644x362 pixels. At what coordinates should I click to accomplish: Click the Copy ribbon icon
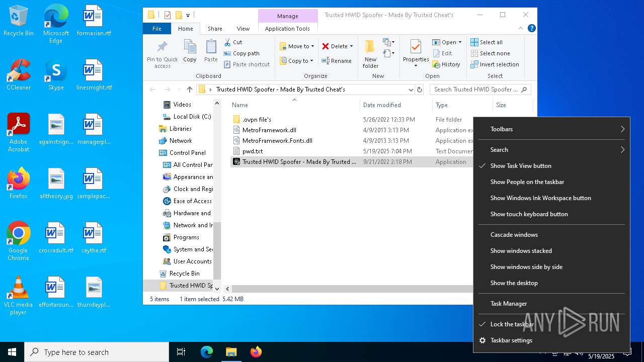click(190, 51)
